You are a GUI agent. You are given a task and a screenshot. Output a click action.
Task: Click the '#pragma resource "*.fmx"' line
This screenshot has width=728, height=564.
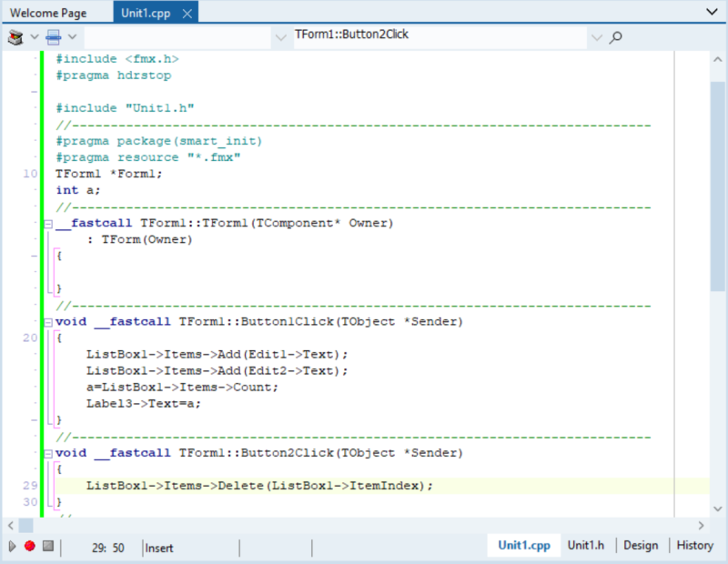pyautogui.click(x=147, y=157)
